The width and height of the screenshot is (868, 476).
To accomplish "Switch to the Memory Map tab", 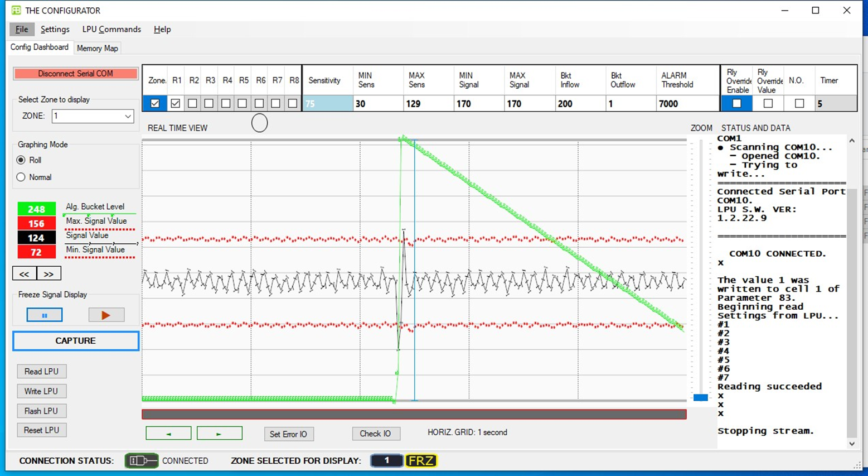I will tap(98, 48).
